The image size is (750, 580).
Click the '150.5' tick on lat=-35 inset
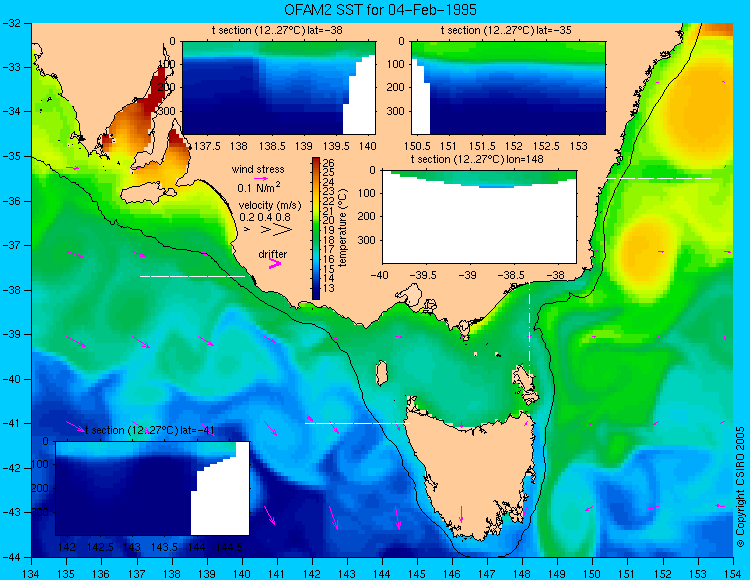click(x=419, y=146)
